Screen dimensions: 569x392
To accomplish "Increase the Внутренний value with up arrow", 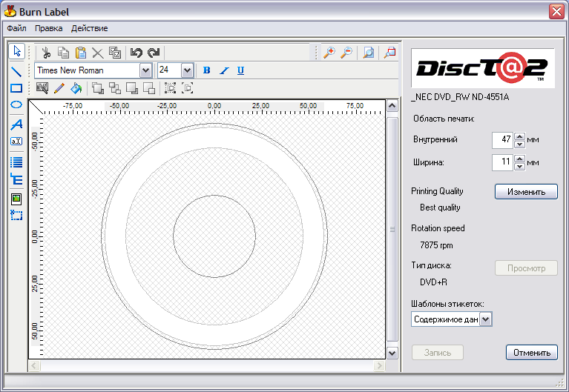I will pyautogui.click(x=519, y=136).
